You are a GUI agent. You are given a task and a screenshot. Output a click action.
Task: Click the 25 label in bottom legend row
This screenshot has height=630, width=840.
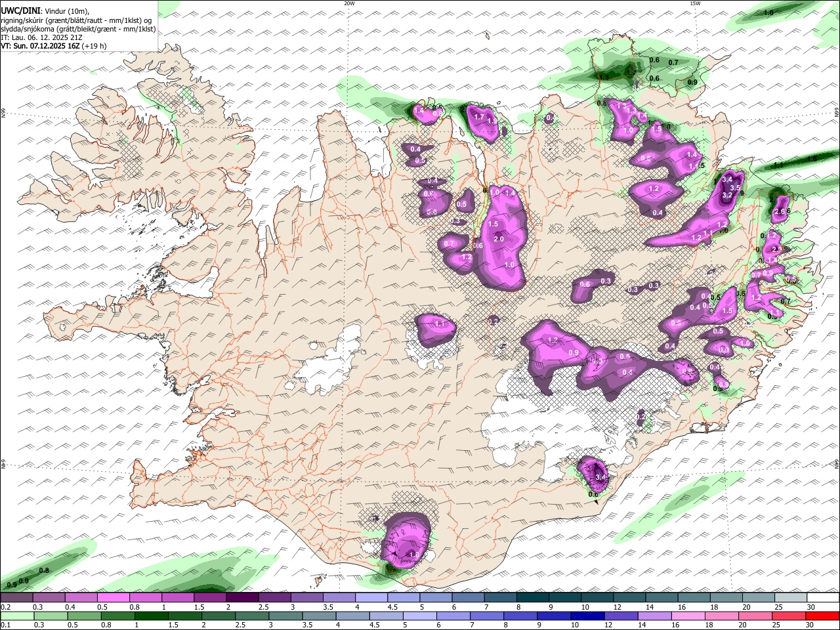tap(776, 625)
